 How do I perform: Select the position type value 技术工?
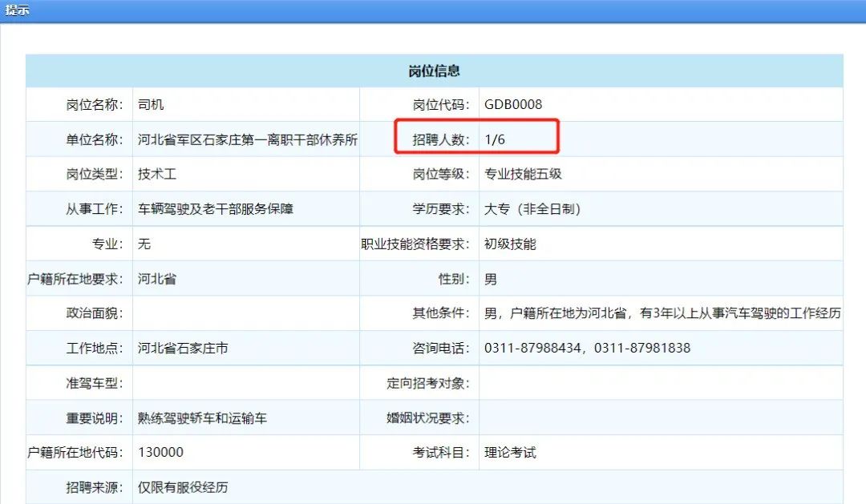(x=157, y=174)
